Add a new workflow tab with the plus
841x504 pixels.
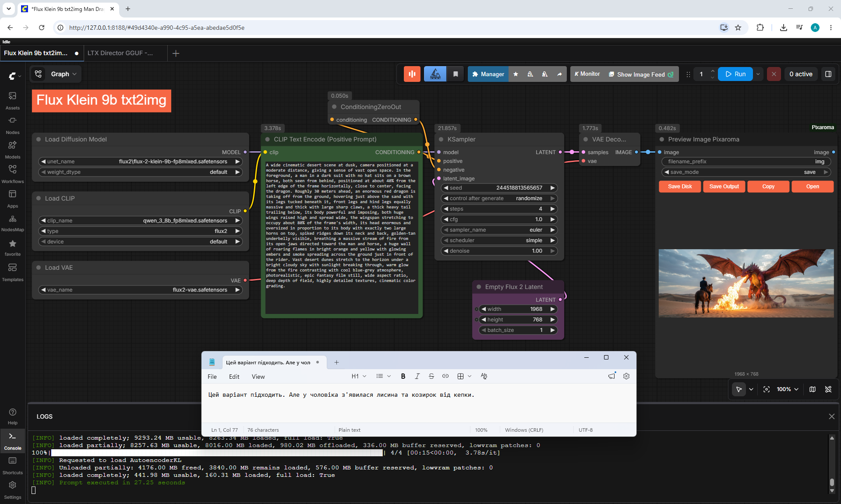point(176,53)
